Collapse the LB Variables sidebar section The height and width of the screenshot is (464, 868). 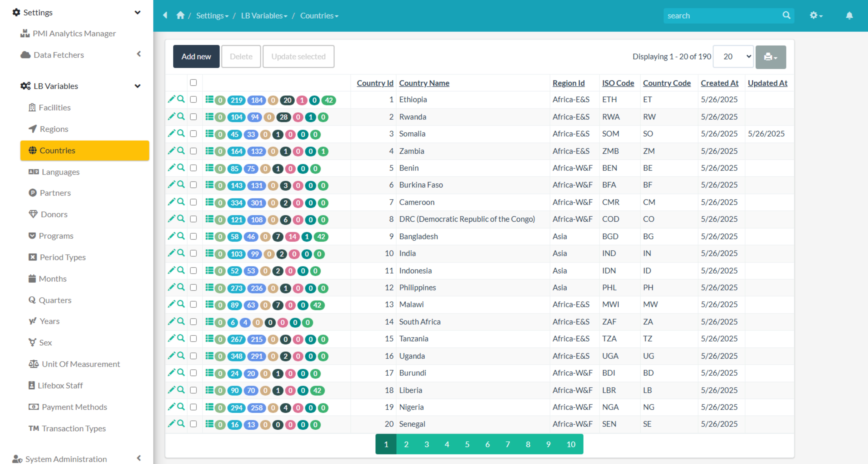(137, 86)
